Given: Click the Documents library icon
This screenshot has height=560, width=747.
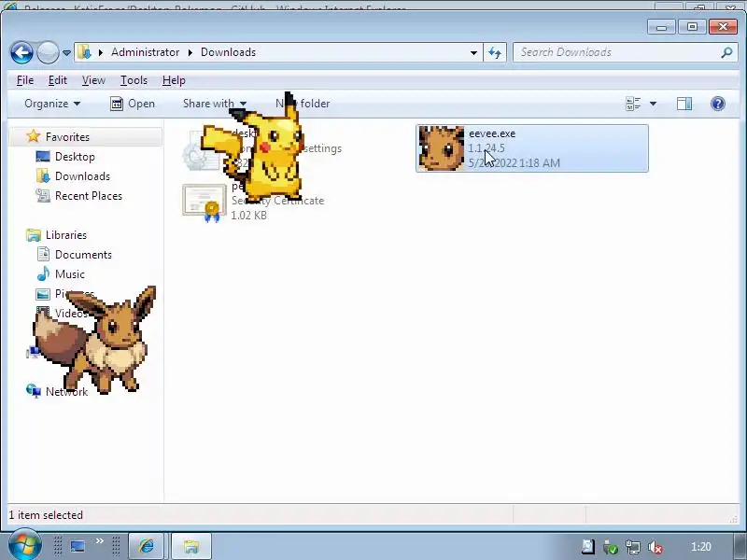Looking at the screenshot, I should click(x=43, y=254).
